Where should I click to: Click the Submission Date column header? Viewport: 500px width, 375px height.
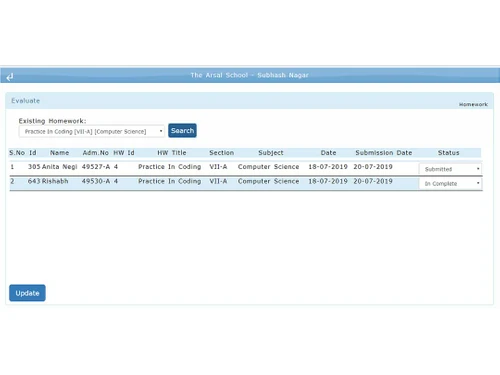384,153
